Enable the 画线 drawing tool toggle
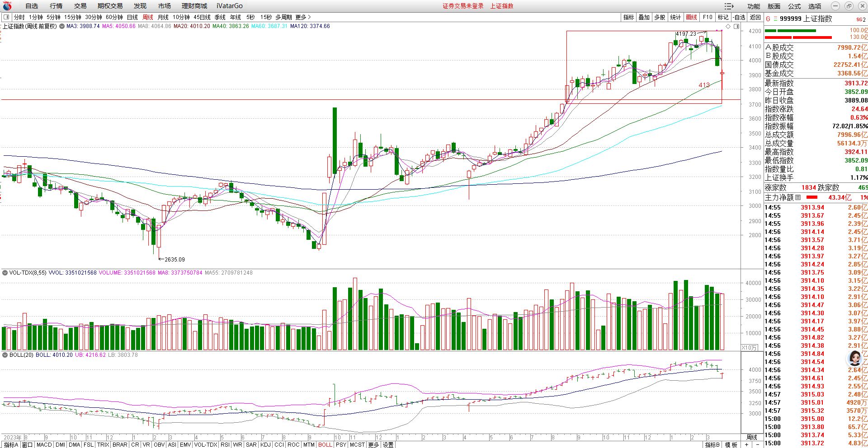 (691, 17)
